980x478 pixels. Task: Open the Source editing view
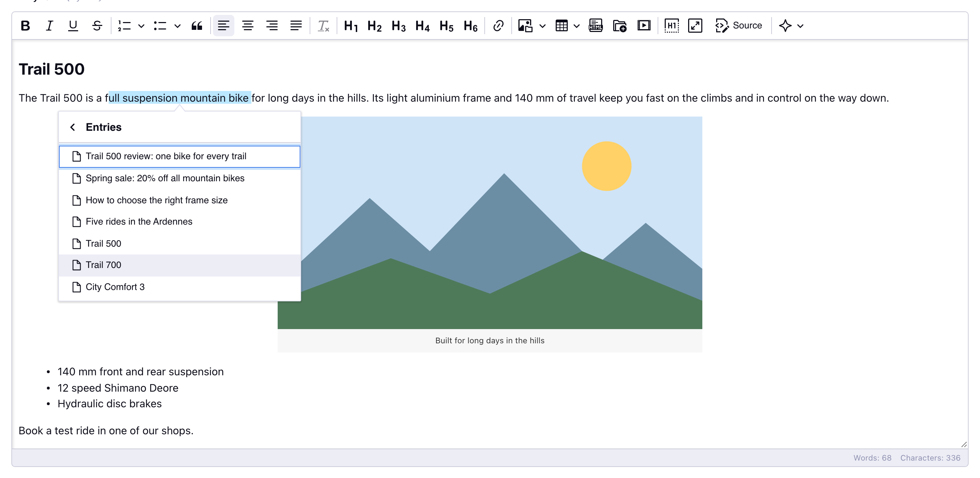[739, 26]
